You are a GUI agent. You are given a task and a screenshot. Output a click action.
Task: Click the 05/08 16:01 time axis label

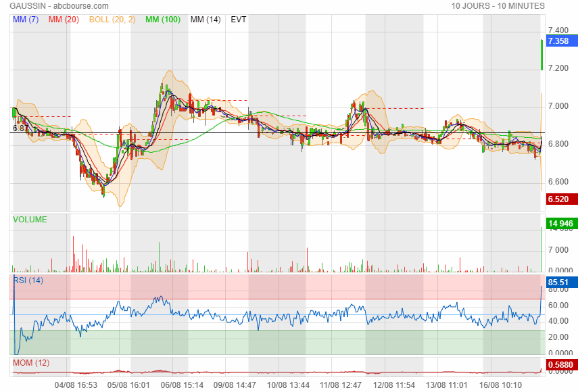pyautogui.click(x=128, y=385)
